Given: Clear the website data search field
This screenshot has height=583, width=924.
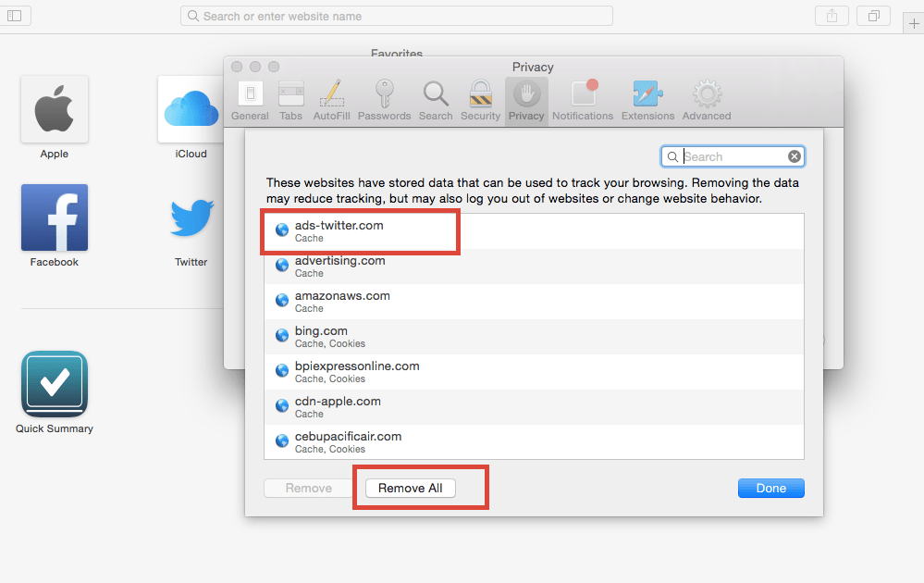Looking at the screenshot, I should click(x=794, y=156).
